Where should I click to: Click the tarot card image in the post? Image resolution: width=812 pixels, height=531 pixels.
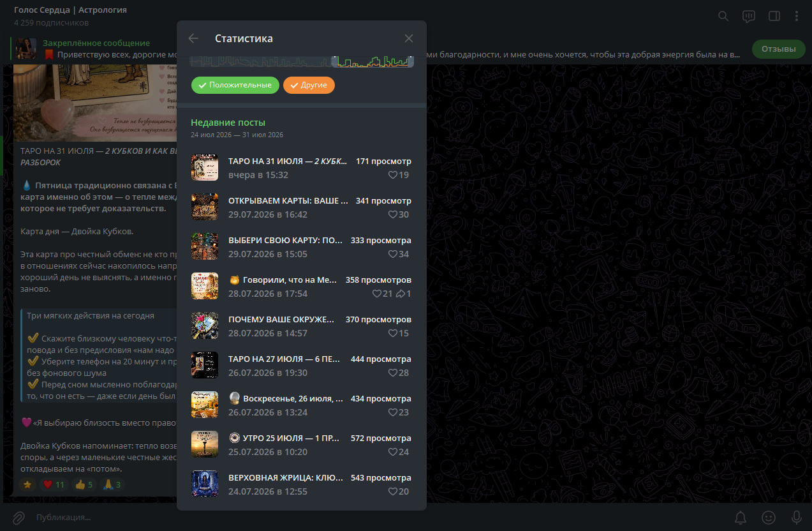tap(96, 102)
